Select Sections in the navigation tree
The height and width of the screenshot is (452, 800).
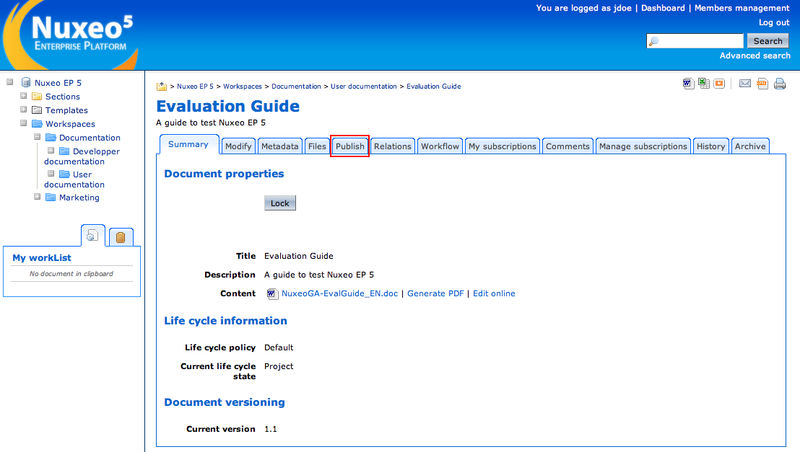pyautogui.click(x=62, y=96)
